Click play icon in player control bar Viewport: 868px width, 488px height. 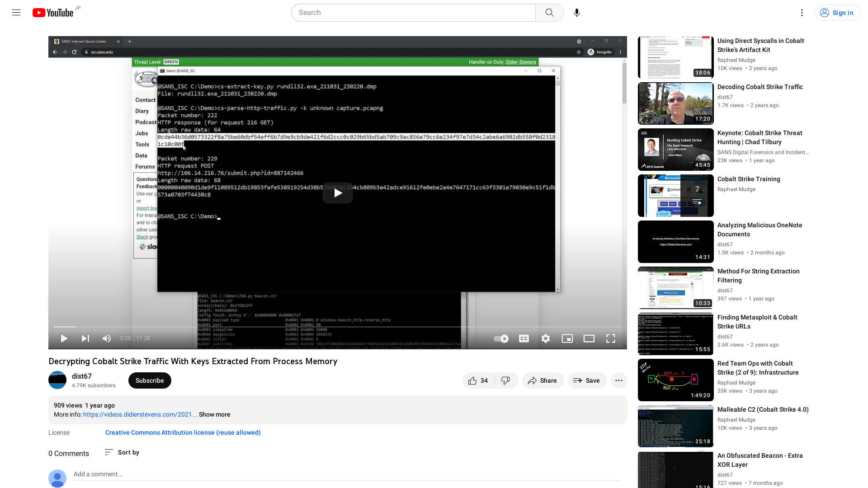point(64,338)
